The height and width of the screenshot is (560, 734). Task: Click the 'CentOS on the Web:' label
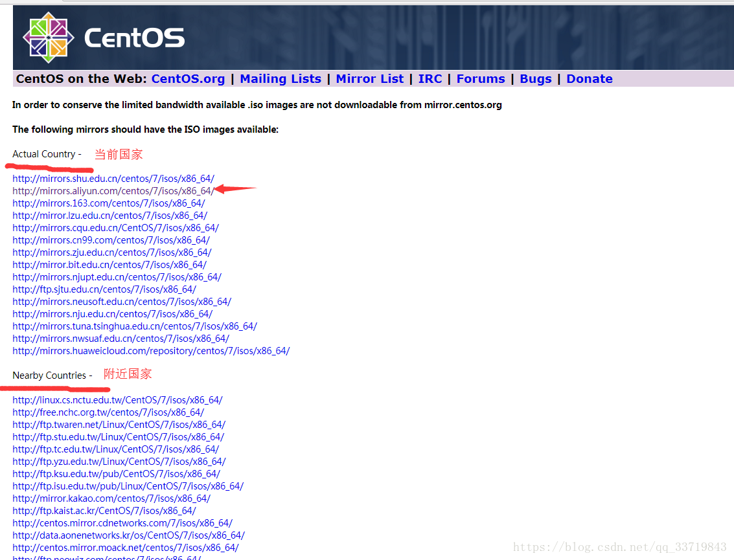[x=82, y=78]
